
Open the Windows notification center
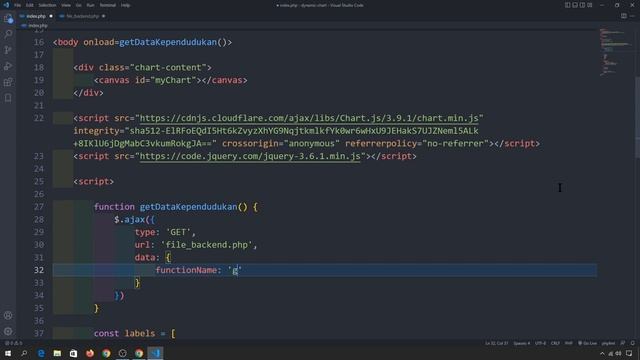[x=629, y=353]
